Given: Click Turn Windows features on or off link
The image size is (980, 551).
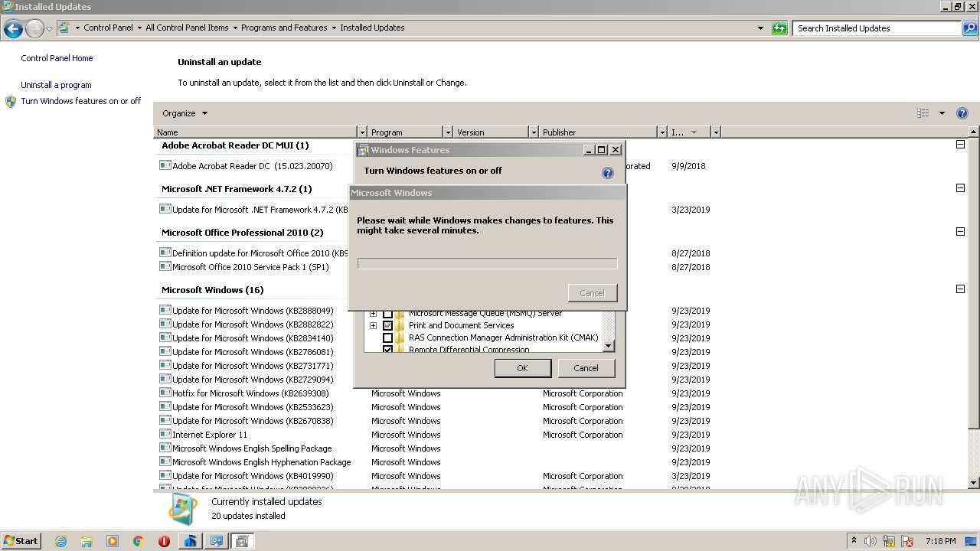Looking at the screenshot, I should point(81,101).
